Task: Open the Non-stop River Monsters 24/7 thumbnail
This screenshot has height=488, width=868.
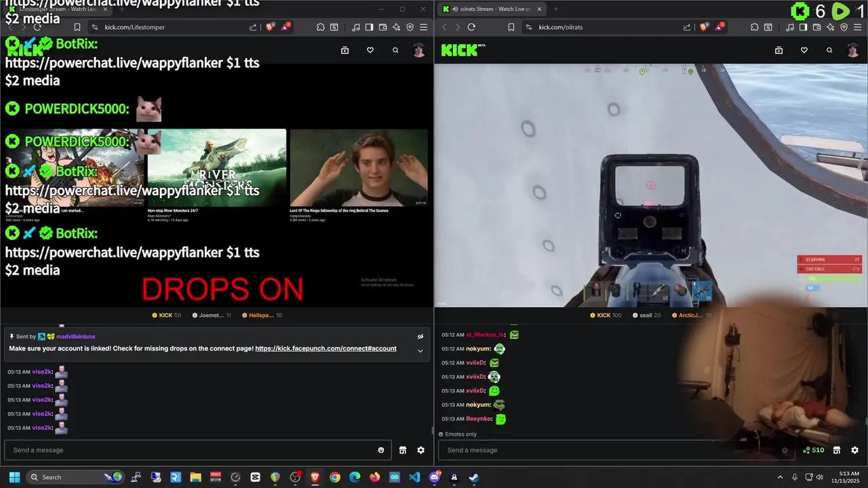Action: click(217, 167)
